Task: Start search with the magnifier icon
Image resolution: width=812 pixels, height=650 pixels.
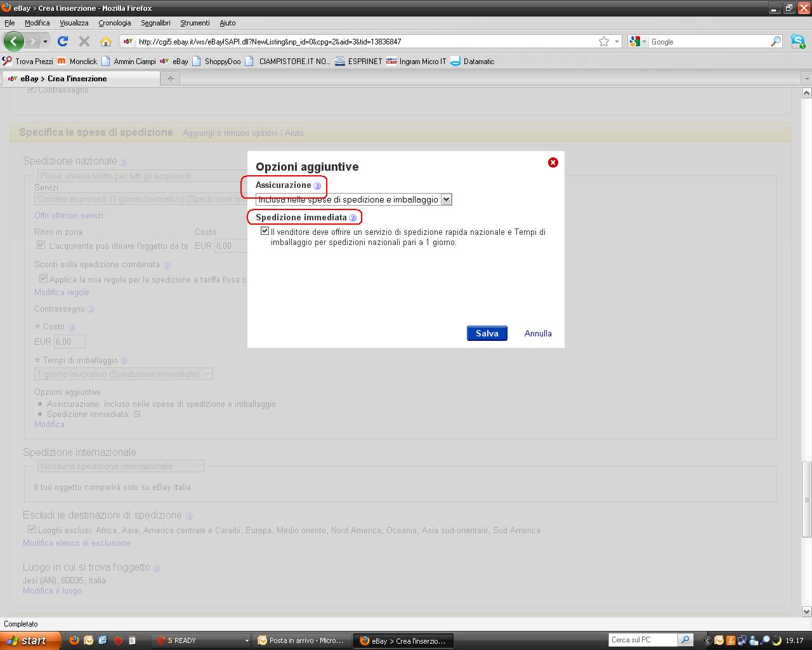Action: tap(776, 41)
